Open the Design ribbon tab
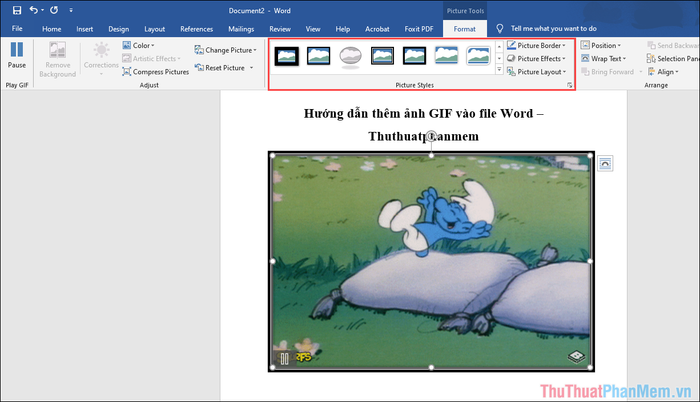 pyautogui.click(x=118, y=29)
